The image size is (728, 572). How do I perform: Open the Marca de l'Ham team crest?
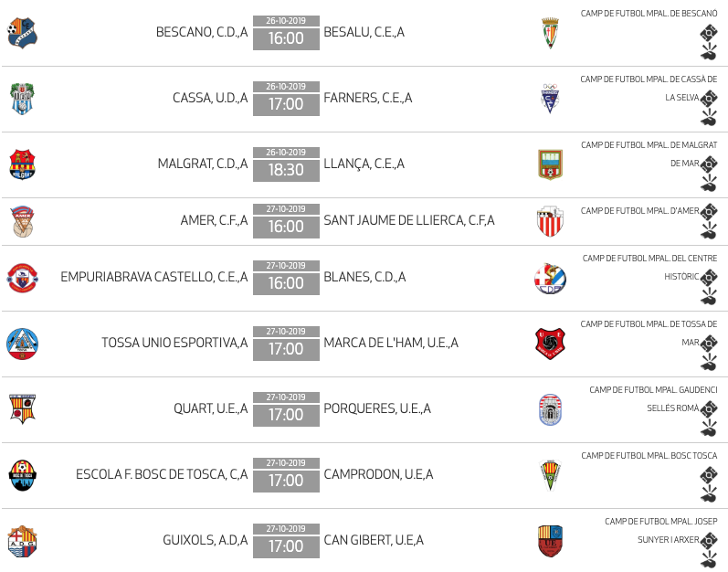pos(550,344)
